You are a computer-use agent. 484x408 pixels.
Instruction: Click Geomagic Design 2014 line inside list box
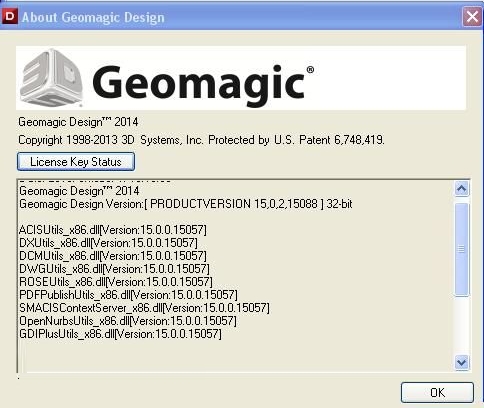79,191
